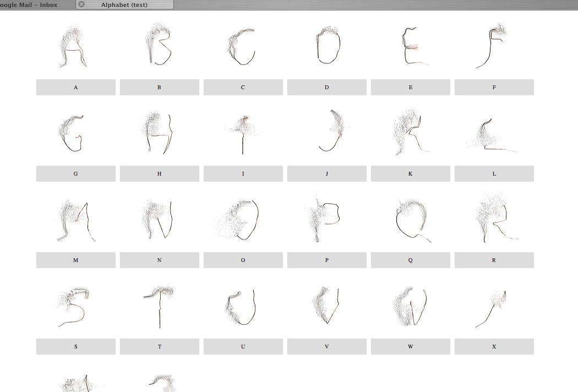Click the gray button labeled C

tap(243, 88)
